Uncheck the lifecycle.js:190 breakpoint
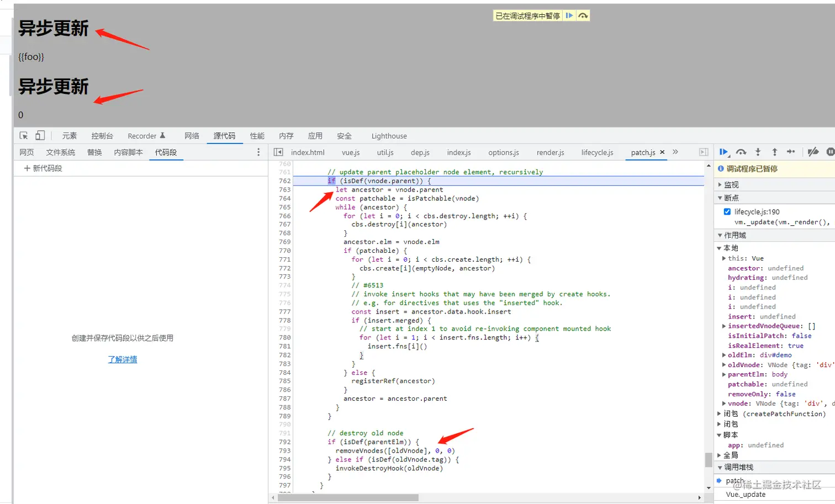Image resolution: width=835 pixels, height=504 pixels. (x=727, y=211)
